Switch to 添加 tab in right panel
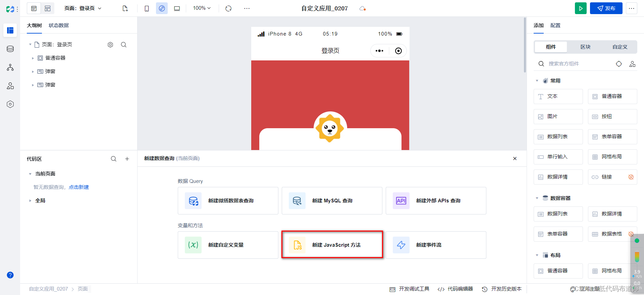644x295 pixels. 539,26
